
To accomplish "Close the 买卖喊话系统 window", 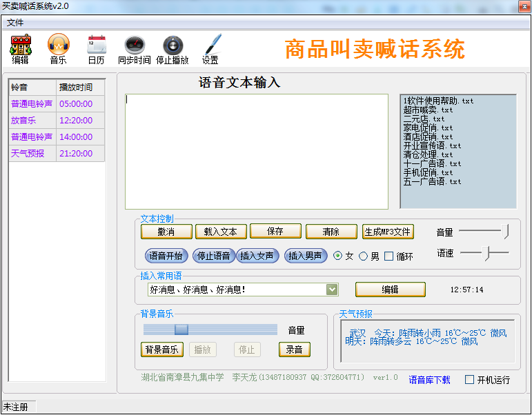I will 524,7.
